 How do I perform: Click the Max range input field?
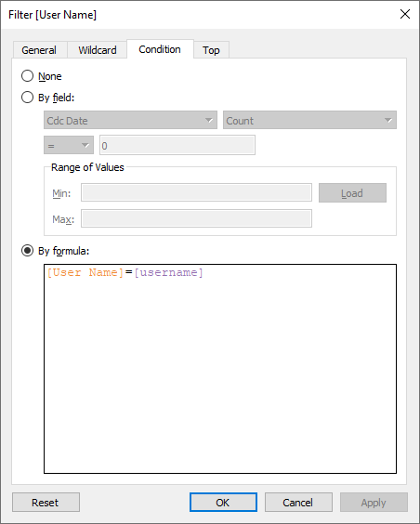tap(196, 218)
